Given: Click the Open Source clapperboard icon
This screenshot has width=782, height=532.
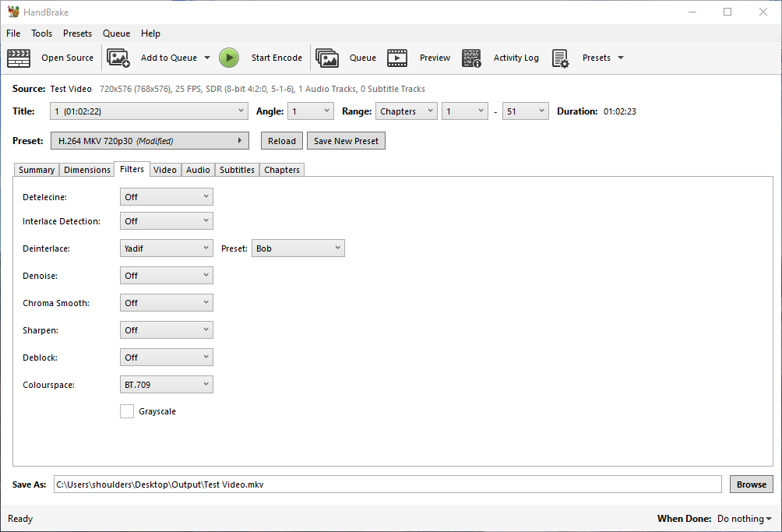Looking at the screenshot, I should coord(19,58).
